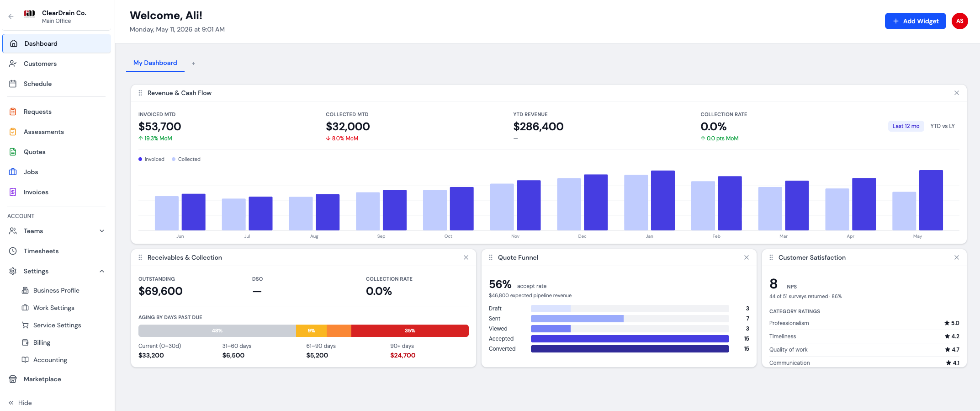Open the Schedule calendar icon
This screenshot has width=980, height=411.
13,84
